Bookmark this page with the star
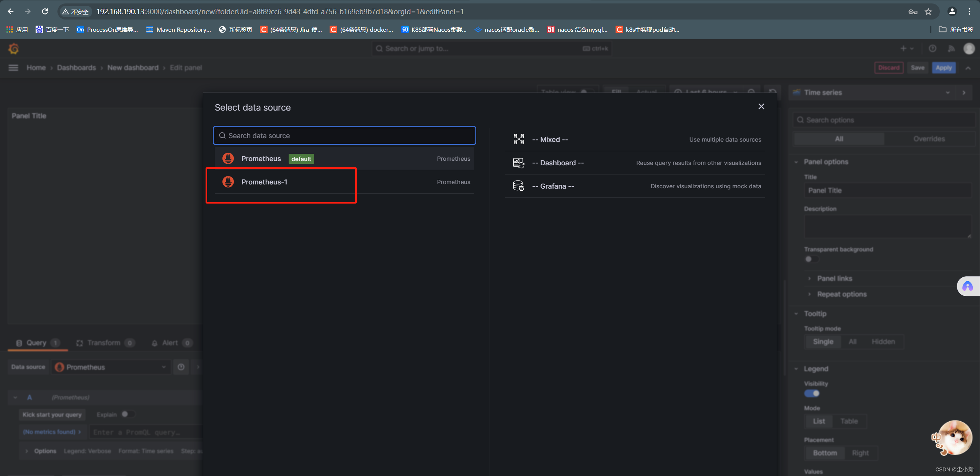980x476 pixels. pos(928,11)
